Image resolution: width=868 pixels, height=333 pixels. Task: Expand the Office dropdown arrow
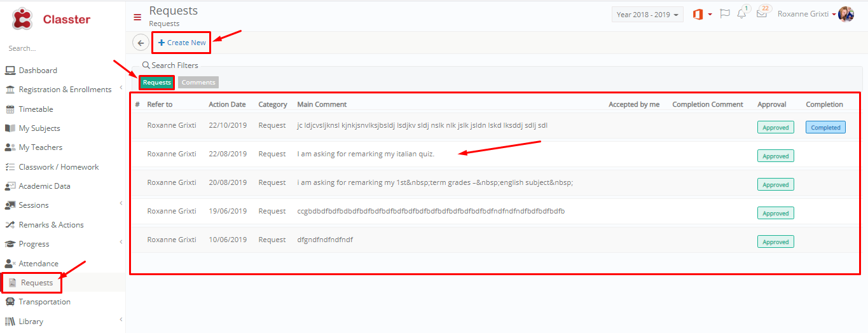(710, 15)
